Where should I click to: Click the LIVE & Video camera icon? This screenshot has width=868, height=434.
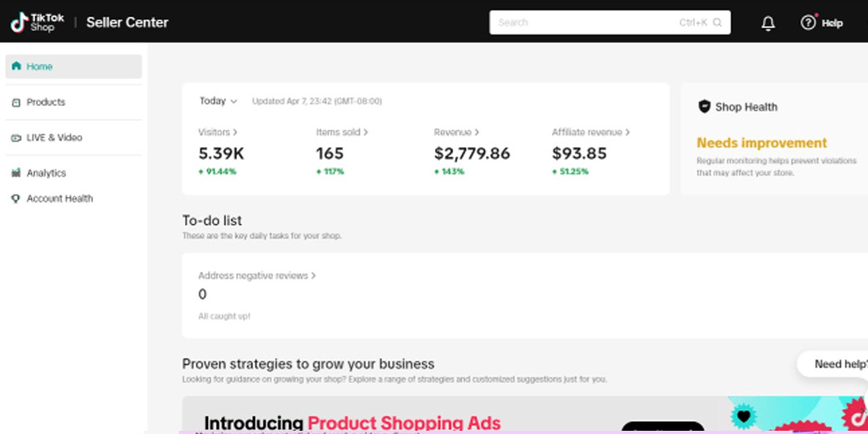click(x=16, y=138)
